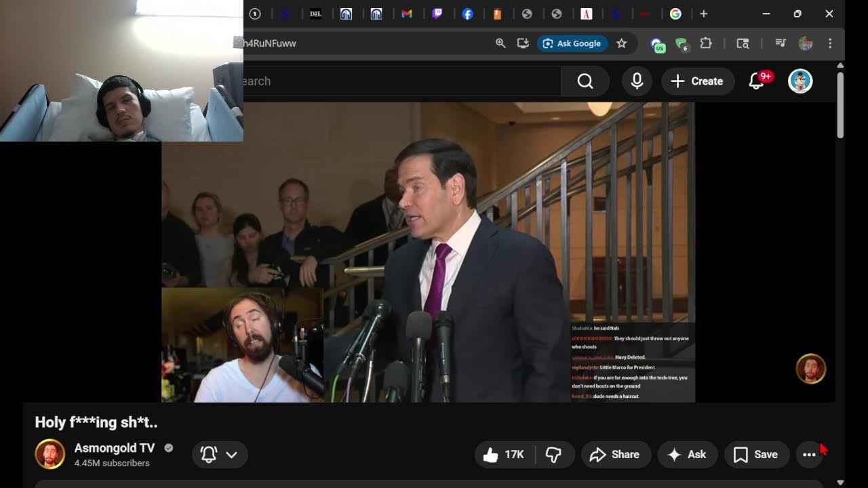
Task: Open a new browser tab
Action: (703, 14)
